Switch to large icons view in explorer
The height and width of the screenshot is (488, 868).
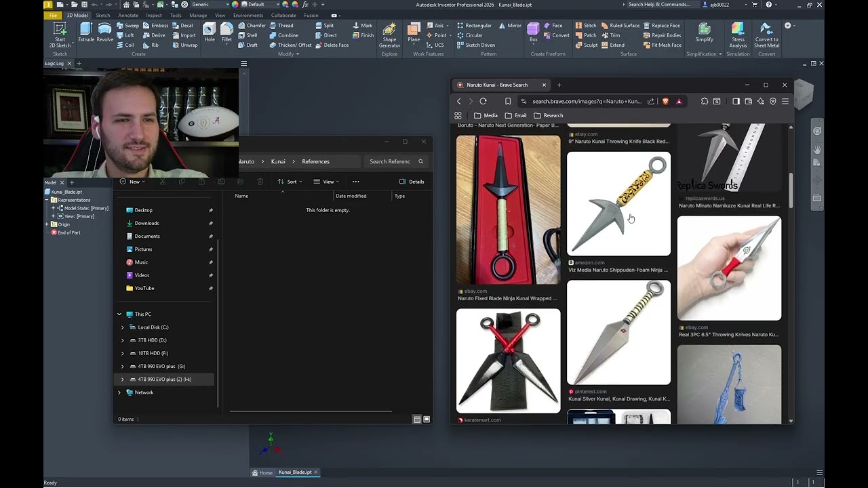[x=427, y=420]
